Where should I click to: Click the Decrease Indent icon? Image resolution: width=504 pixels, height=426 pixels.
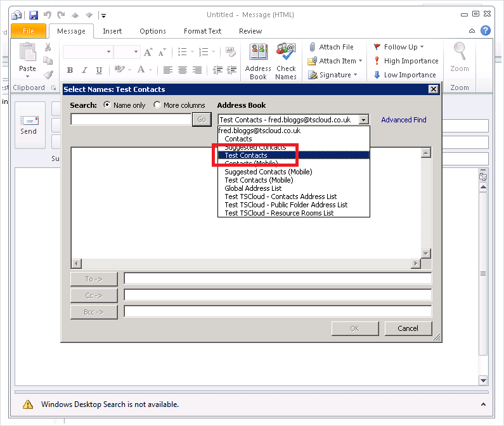(217, 70)
